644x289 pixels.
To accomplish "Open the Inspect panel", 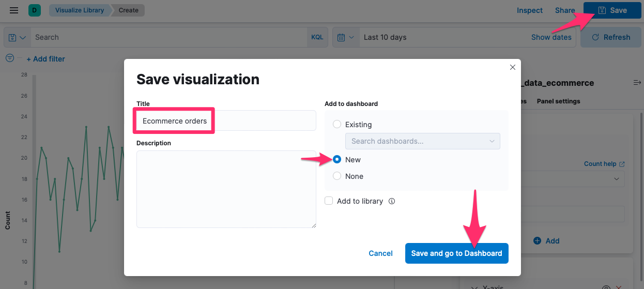I will point(530,10).
